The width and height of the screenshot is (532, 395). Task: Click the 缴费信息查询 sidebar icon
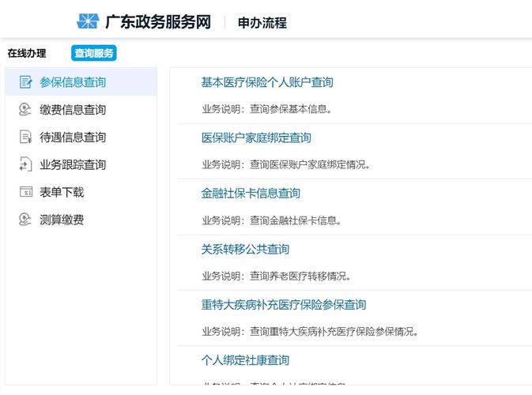tap(25, 110)
